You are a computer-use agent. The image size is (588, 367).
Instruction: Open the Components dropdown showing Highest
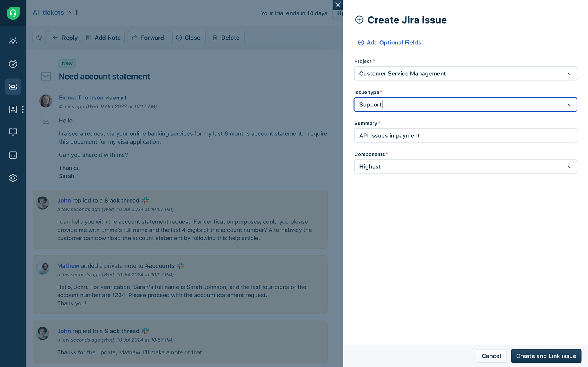click(x=465, y=166)
